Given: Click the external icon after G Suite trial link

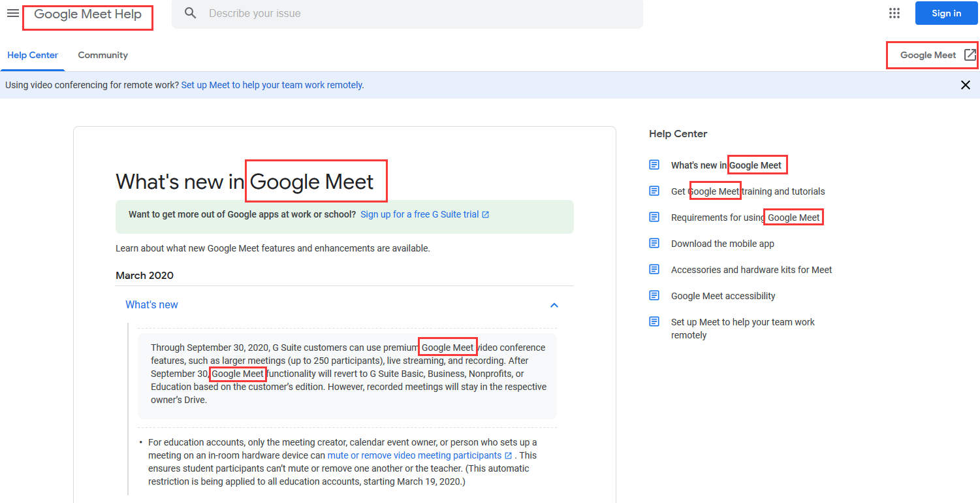Looking at the screenshot, I should pos(485,214).
